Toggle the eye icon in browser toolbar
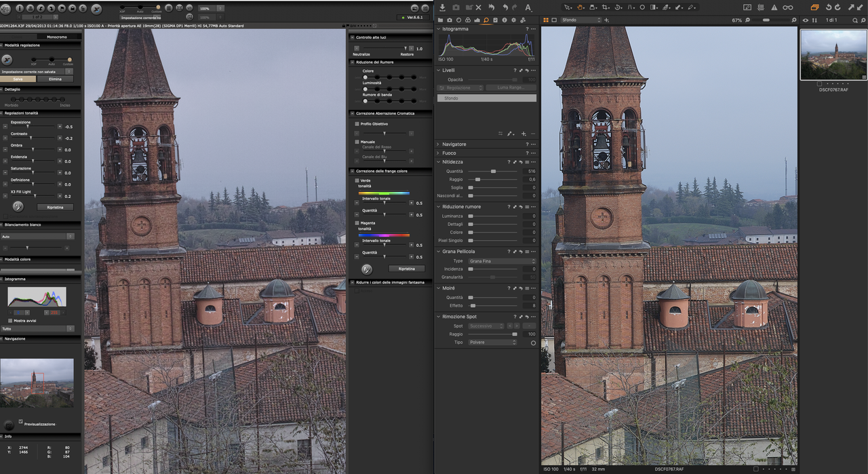Image resolution: width=868 pixels, height=474 pixels. (x=806, y=20)
